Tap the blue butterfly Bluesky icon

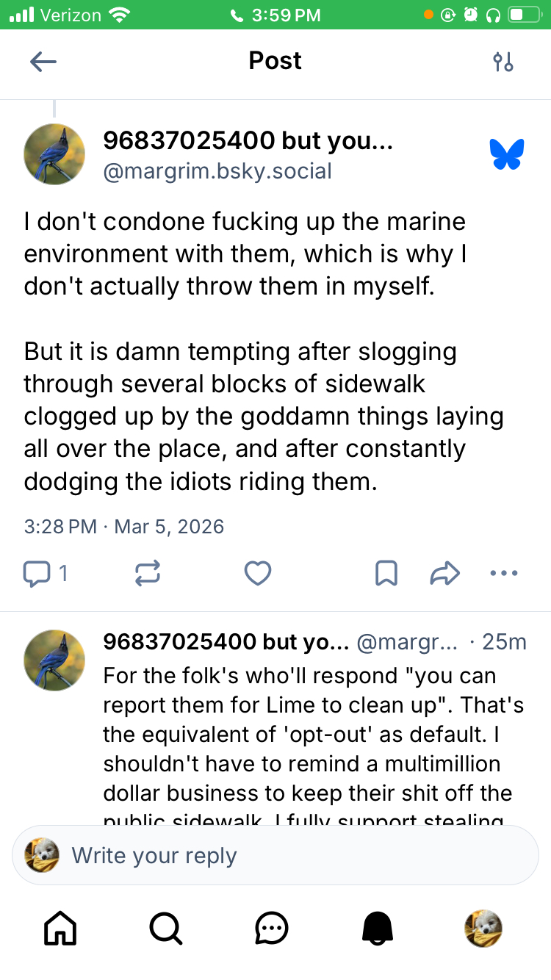(507, 154)
